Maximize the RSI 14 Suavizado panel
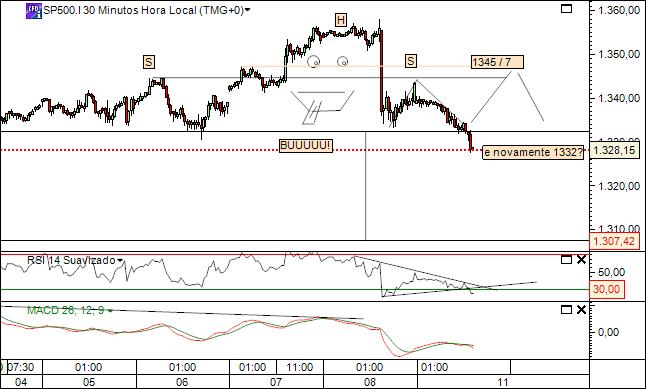Screen dimensions: 646x389 click(566, 260)
